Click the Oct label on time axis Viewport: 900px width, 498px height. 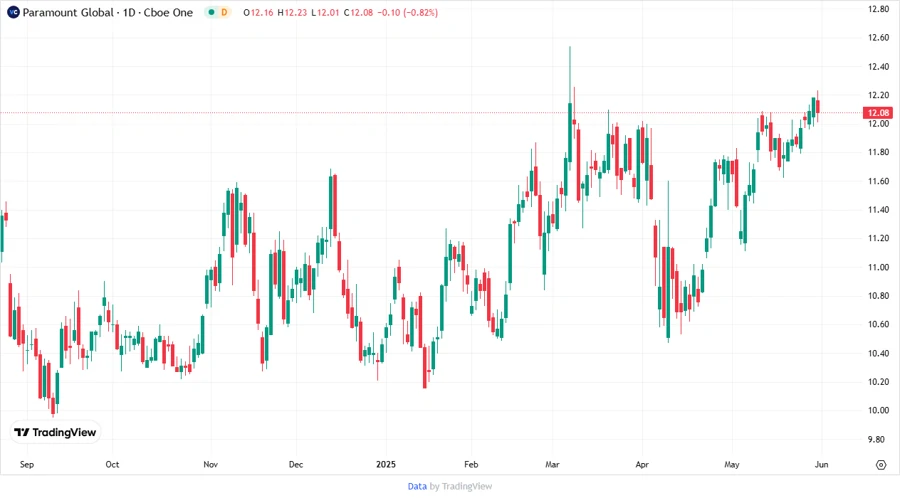[112, 464]
